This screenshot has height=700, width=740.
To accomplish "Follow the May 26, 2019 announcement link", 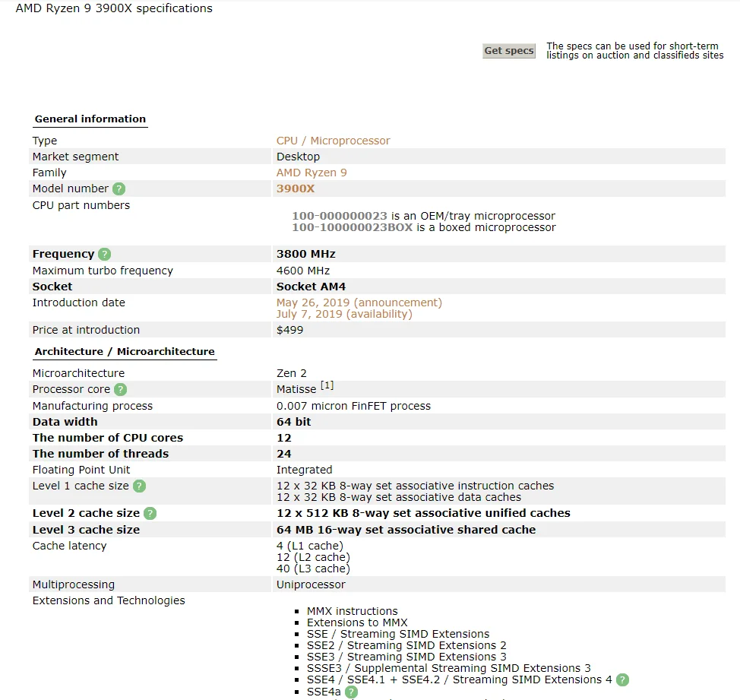I will (x=359, y=302).
